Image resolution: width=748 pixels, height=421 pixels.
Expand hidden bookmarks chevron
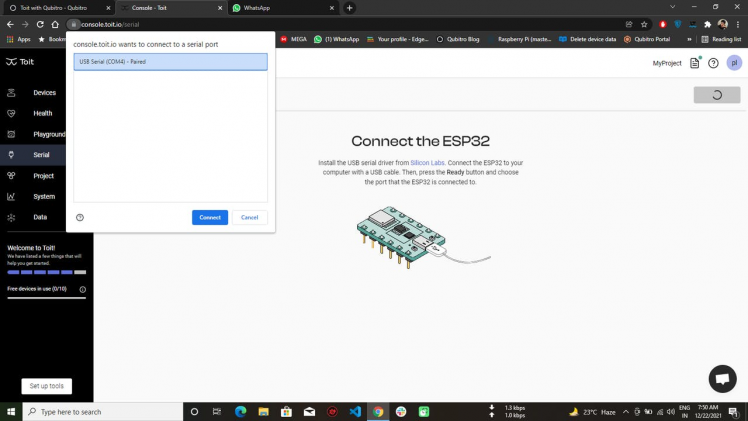click(689, 39)
